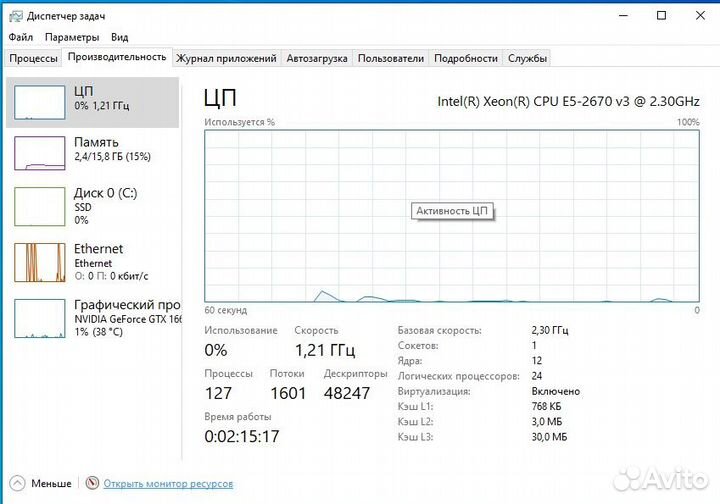720x504 pixels.
Task: Click the CPU usage main graph
Action: pyautogui.click(x=452, y=216)
